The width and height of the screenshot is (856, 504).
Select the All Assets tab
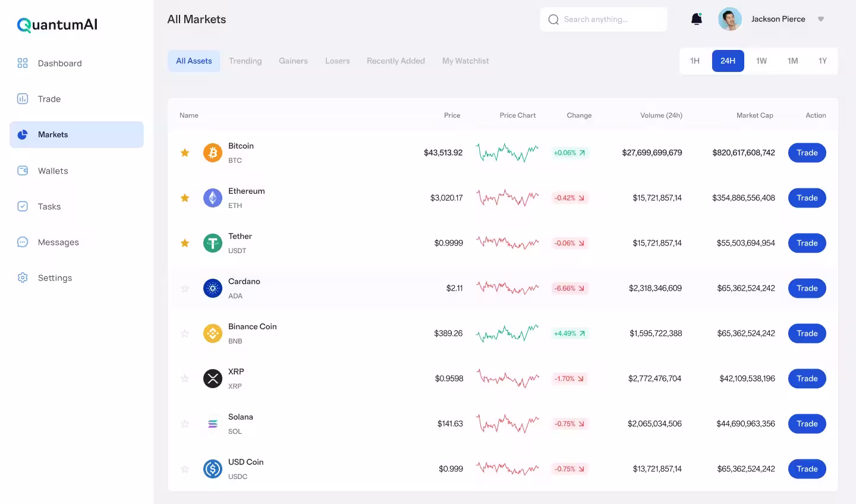pos(194,61)
